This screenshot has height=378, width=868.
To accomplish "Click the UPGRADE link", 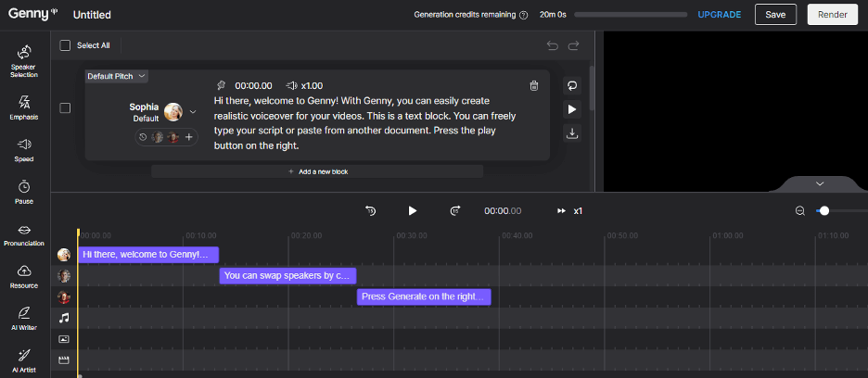I will pos(719,15).
